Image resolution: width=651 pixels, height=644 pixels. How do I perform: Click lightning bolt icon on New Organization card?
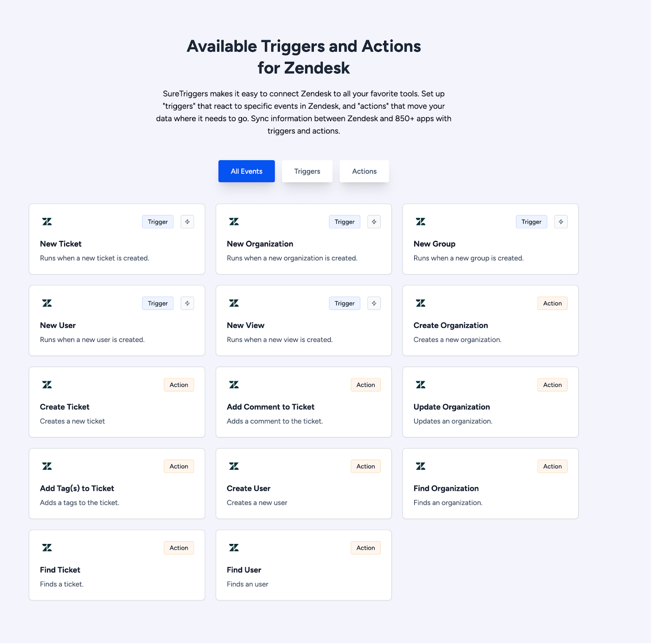pyautogui.click(x=374, y=222)
